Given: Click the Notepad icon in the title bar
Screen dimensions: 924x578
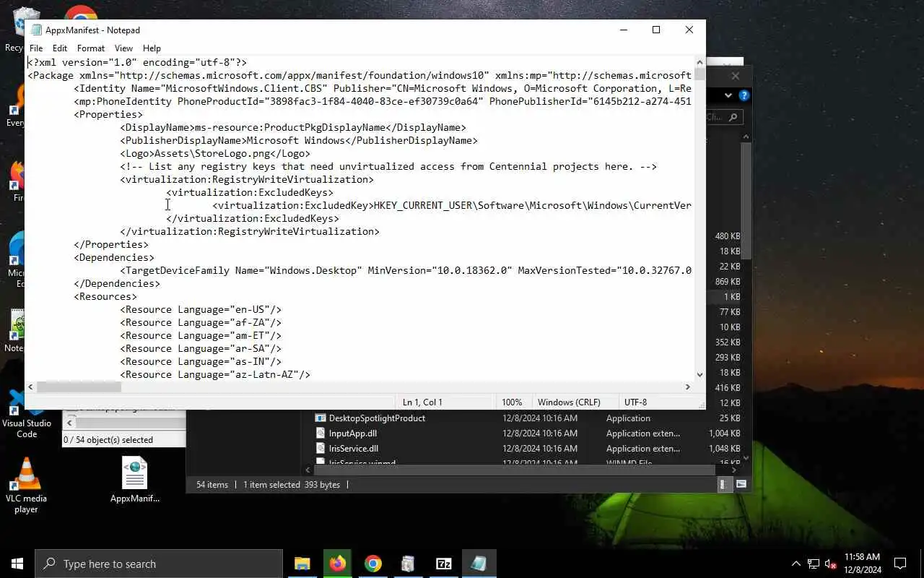Looking at the screenshot, I should tap(36, 30).
